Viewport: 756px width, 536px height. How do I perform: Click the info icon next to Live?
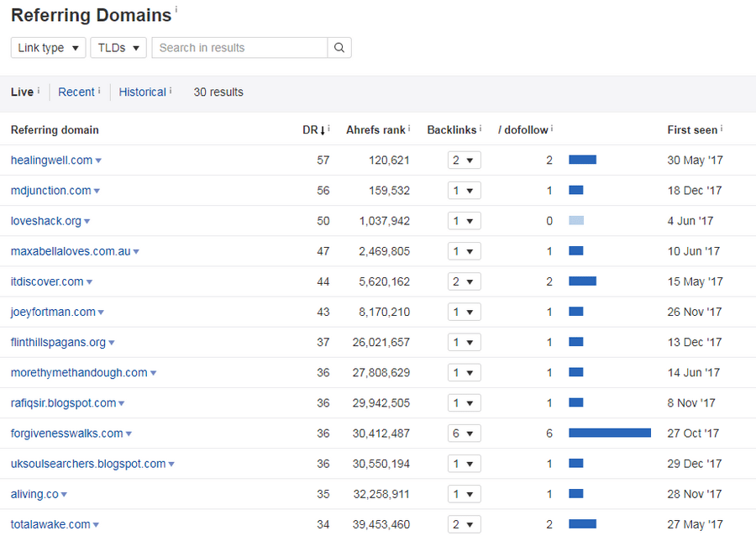coord(39,90)
